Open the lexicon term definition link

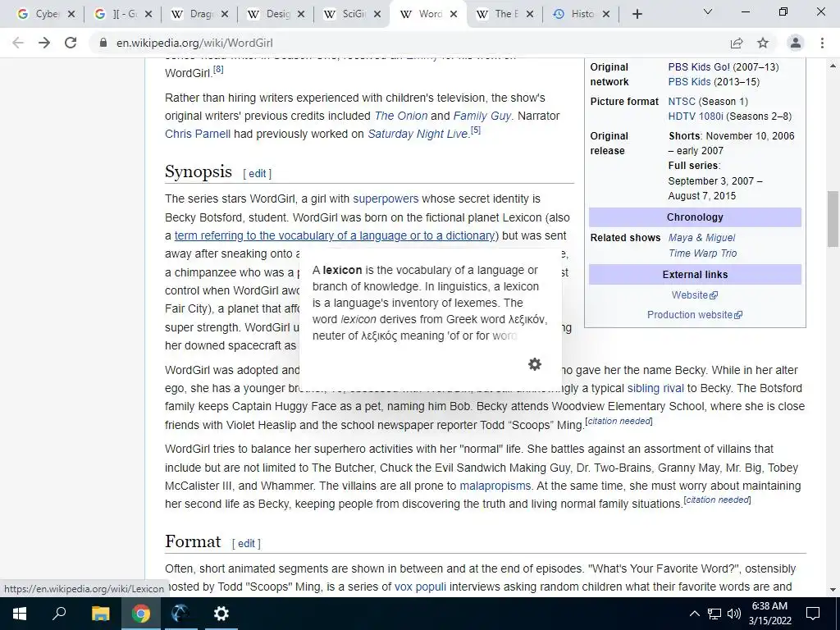click(x=335, y=235)
